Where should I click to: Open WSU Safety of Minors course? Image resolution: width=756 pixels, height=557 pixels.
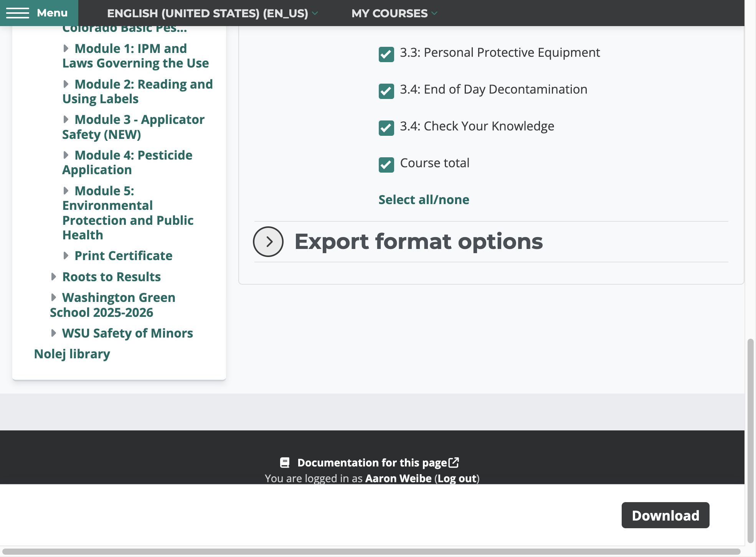coord(127,333)
